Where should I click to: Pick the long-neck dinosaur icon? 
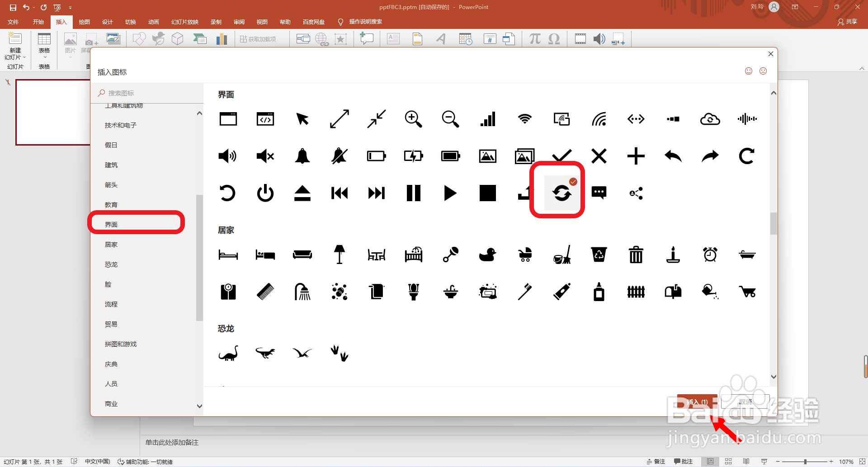[228, 353]
